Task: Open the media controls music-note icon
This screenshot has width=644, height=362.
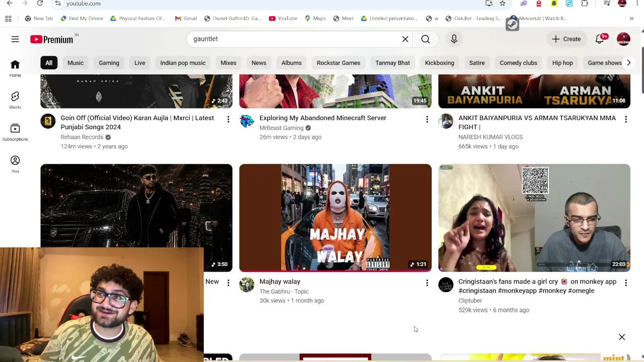Action: 607,4
